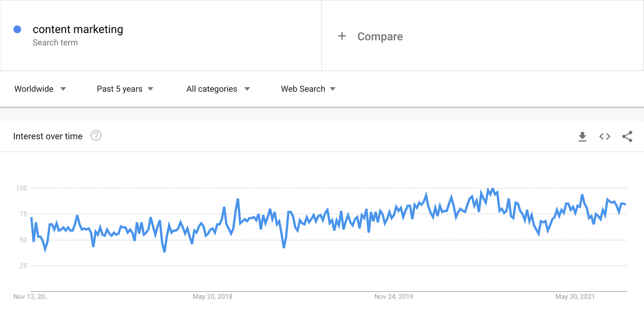
Task: Select the Nov 24, 2019 axis label
Action: click(394, 297)
